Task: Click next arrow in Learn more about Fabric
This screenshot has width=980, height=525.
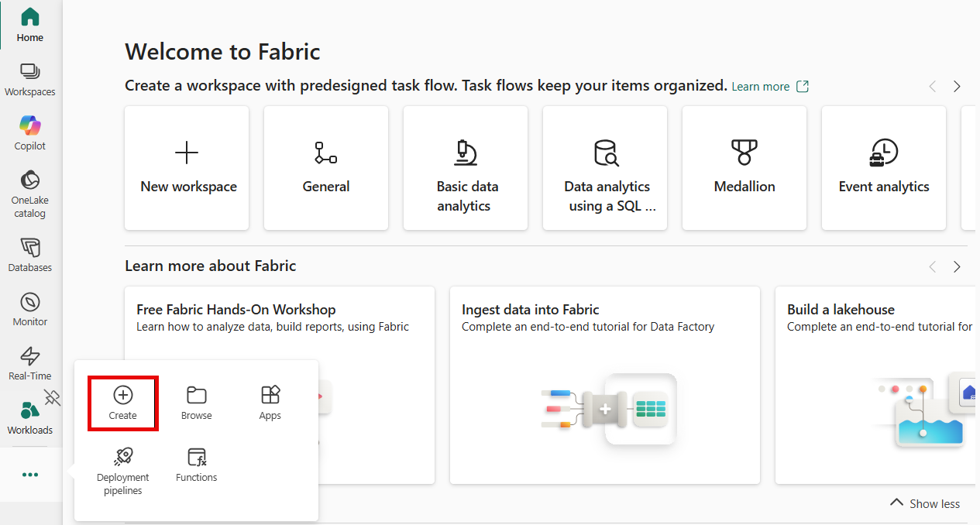Action: click(x=957, y=266)
